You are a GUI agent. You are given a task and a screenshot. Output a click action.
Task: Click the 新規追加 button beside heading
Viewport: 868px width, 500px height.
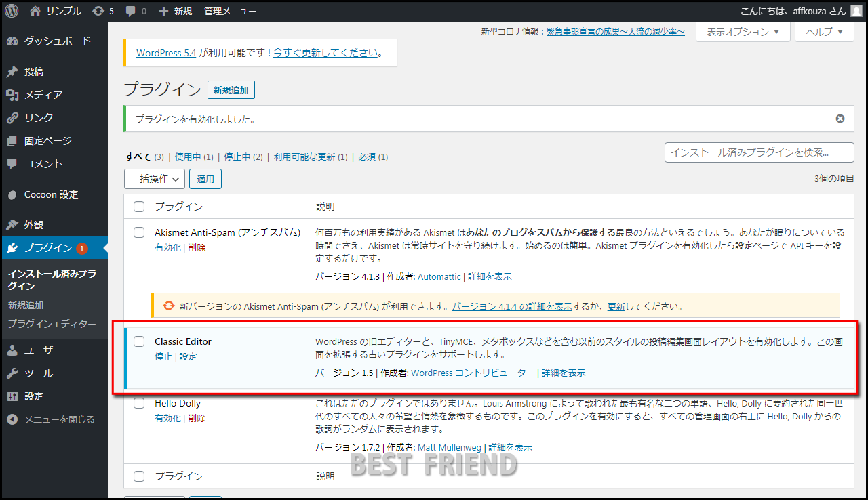pos(231,90)
